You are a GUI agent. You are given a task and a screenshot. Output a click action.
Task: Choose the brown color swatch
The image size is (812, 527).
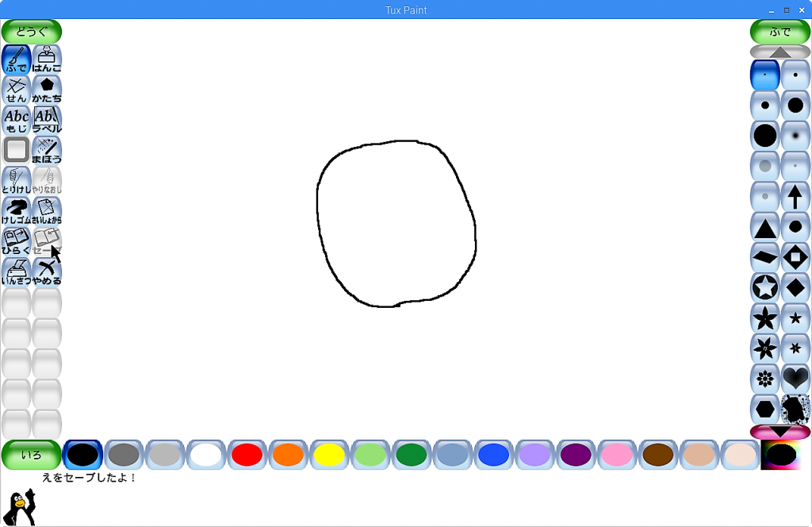pyautogui.click(x=658, y=455)
